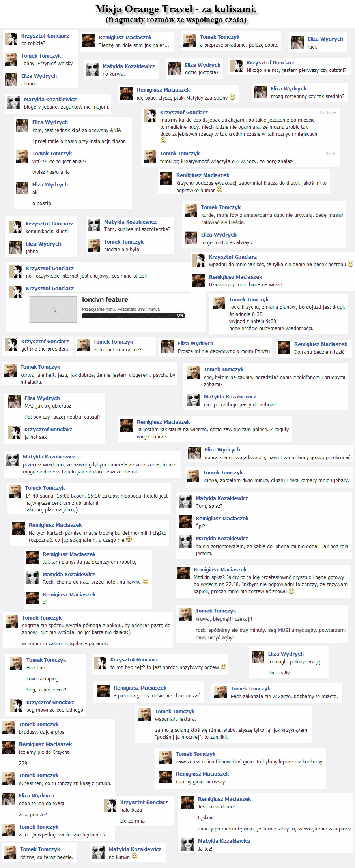The width and height of the screenshot is (355, 868).
Task: Click loading spinner in londyn feature upload
Action: click(53, 310)
